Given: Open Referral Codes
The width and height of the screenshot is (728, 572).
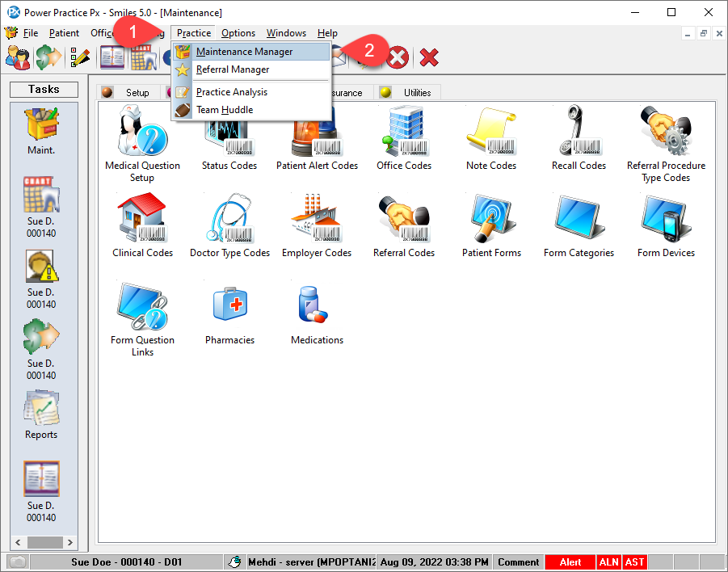Looking at the screenshot, I should [404, 225].
